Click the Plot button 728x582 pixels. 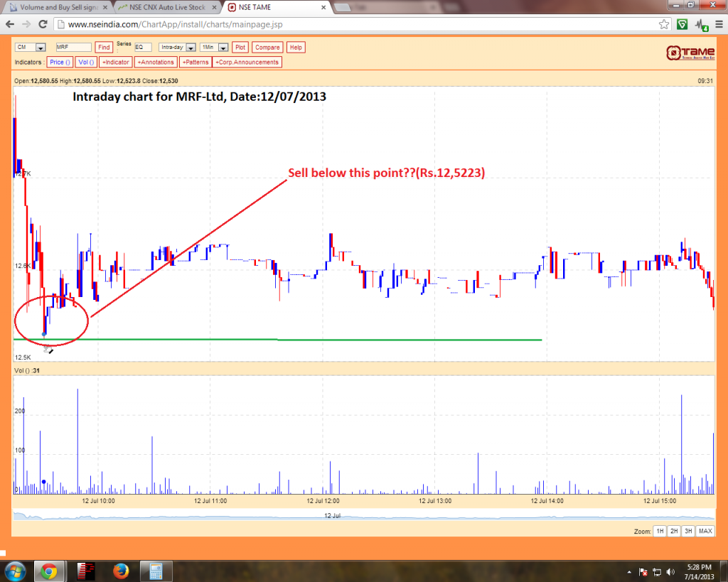pos(240,48)
